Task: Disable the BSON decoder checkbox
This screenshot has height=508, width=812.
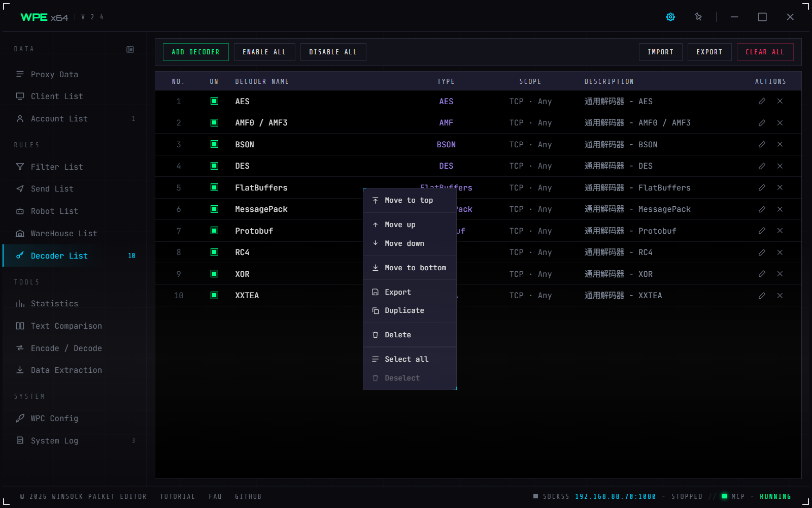Action: click(x=214, y=144)
